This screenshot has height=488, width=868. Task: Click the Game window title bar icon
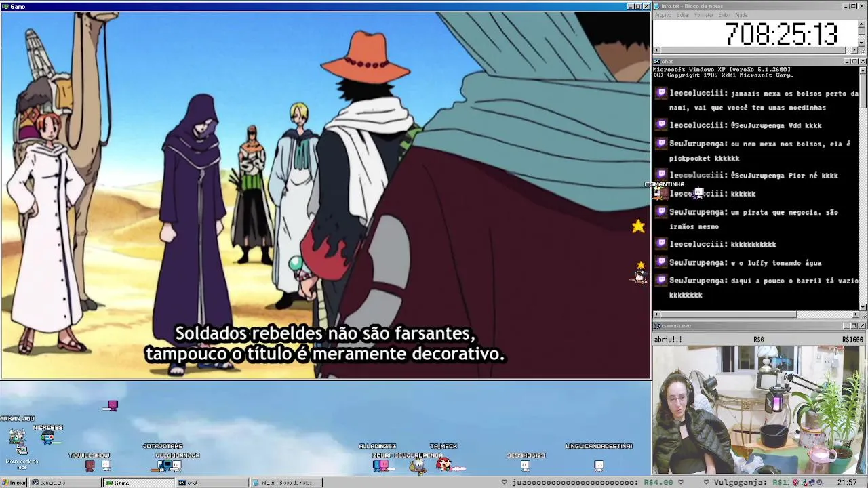pos(5,6)
